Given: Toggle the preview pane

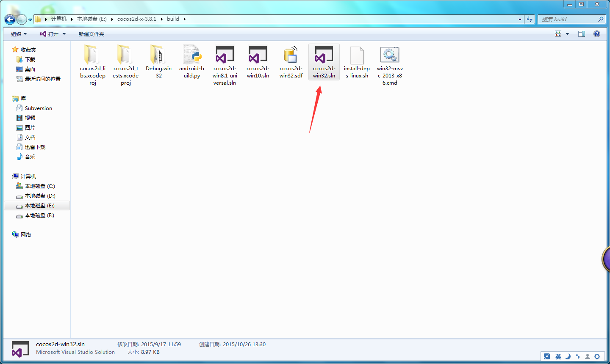Looking at the screenshot, I should [x=582, y=34].
